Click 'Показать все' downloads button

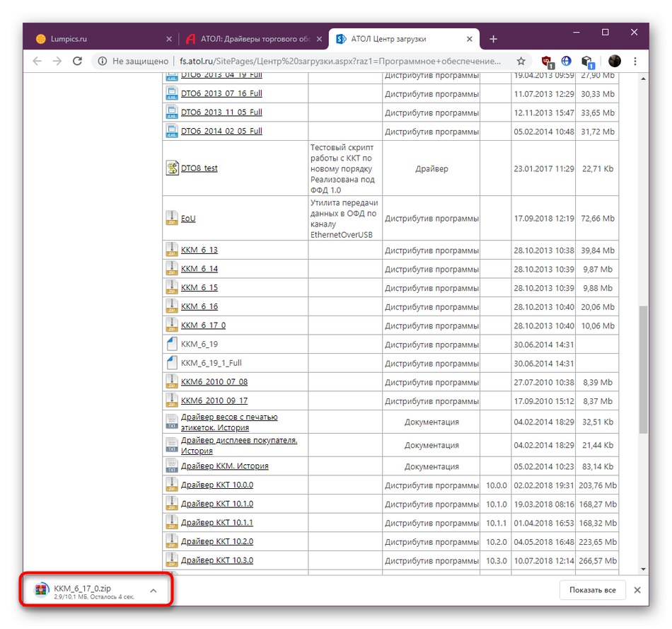(592, 590)
